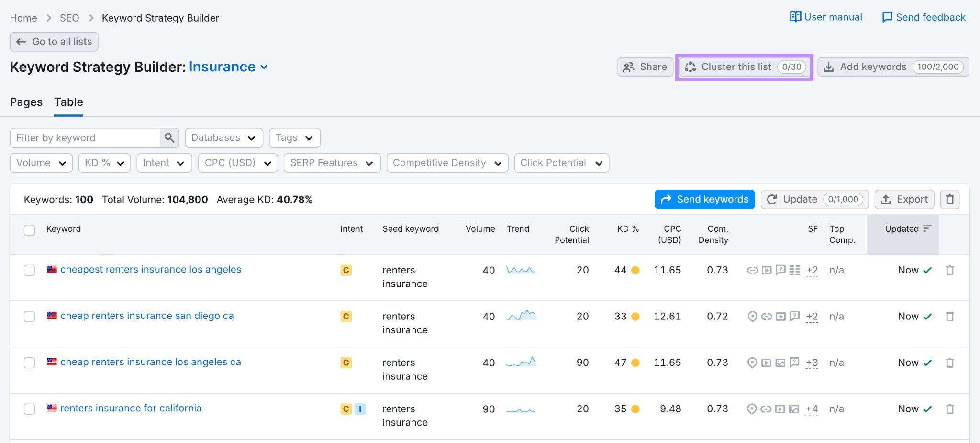Select the Table tab
980x443 pixels.
[x=68, y=102]
